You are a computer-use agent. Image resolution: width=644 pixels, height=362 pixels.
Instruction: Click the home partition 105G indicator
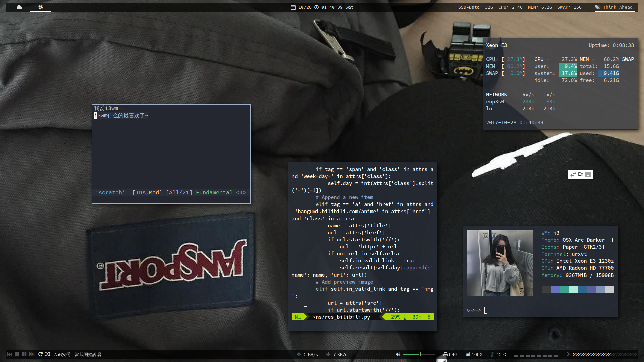point(474,354)
